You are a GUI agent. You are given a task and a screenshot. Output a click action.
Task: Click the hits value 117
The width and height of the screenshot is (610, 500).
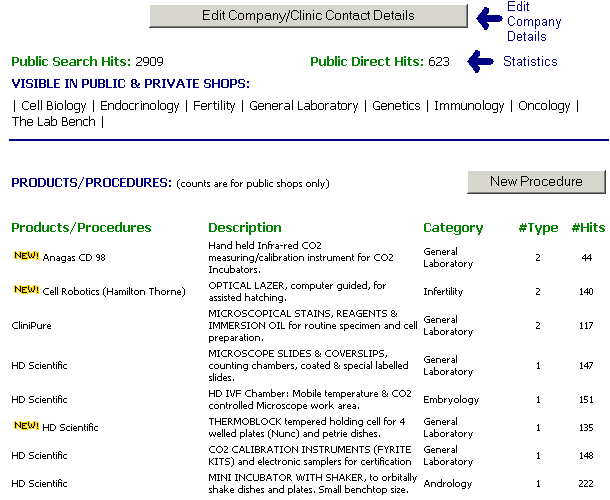586,326
